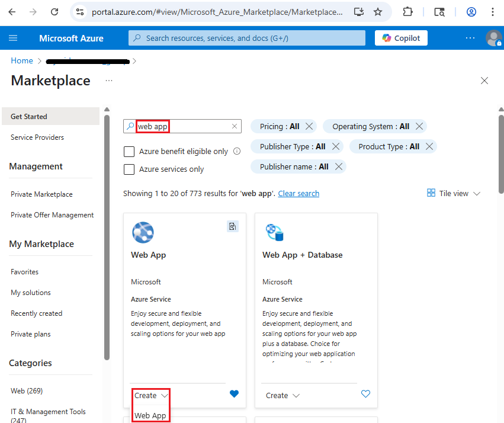
Task: Open Copilot in the Azure portal
Action: click(400, 37)
